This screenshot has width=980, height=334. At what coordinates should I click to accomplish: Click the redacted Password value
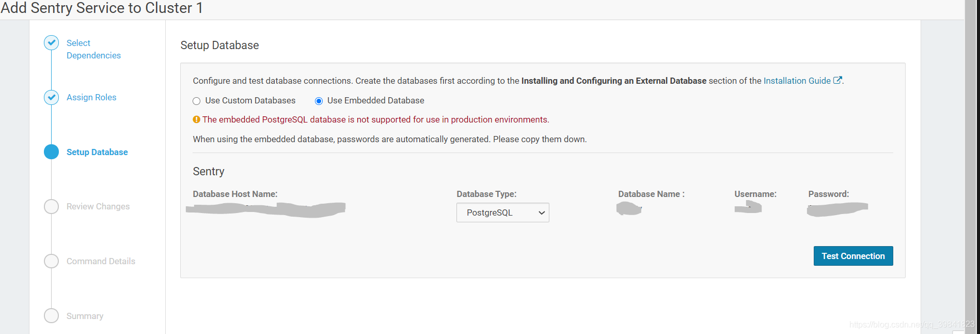[837, 209]
